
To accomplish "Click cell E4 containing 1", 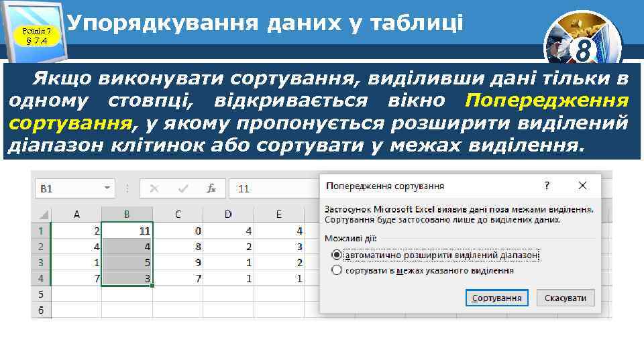I will click(279, 278).
